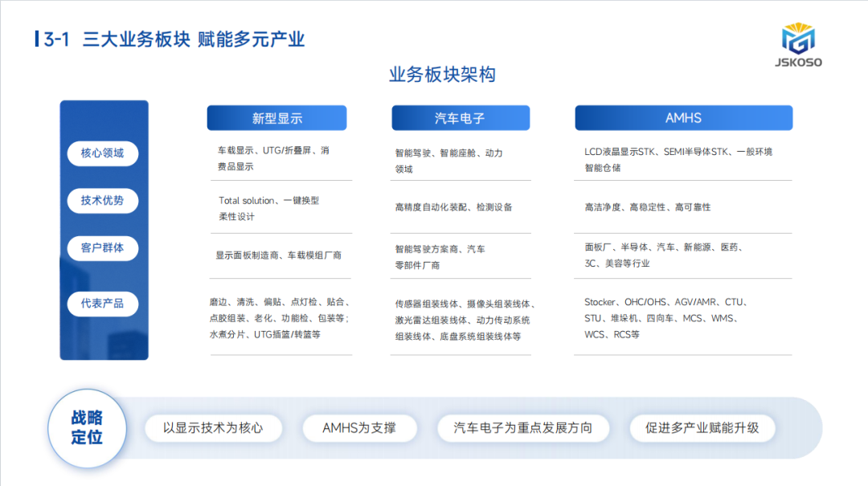Screen dimensions: 868x486
Task: Click the JSKOSO logo
Action: click(x=798, y=46)
